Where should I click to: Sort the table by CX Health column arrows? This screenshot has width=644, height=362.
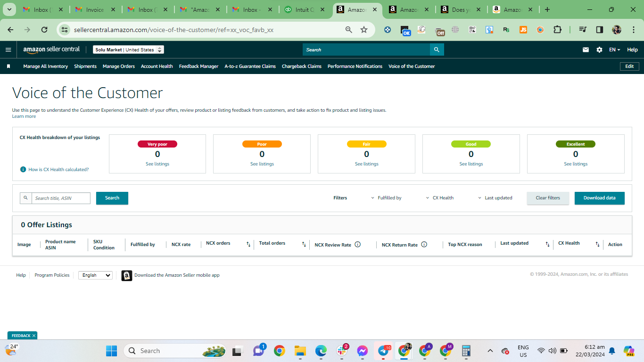click(x=597, y=244)
